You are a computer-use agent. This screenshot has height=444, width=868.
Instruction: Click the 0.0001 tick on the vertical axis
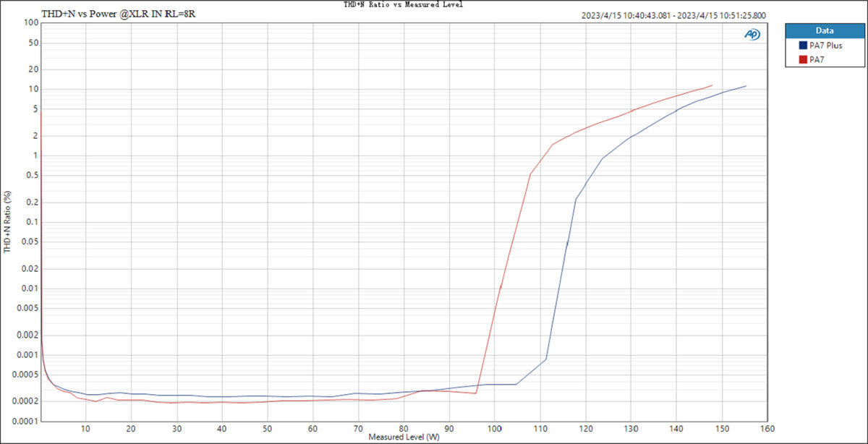pyautogui.click(x=26, y=421)
